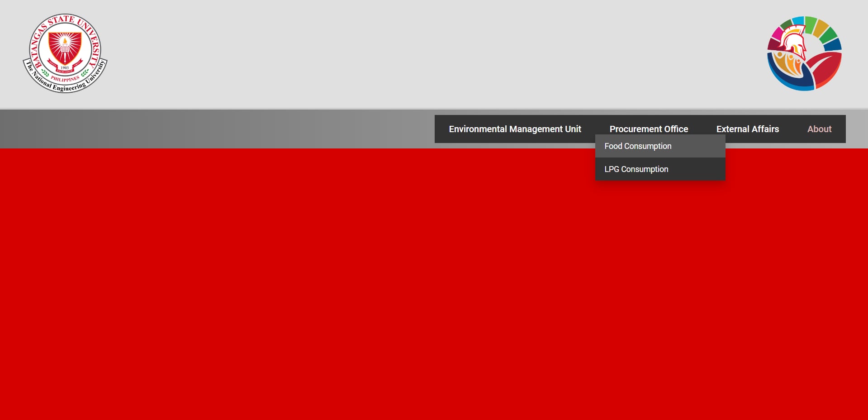This screenshot has height=420, width=868.
Task: Choose the LPG Consumption menu entry
Action: 636,169
